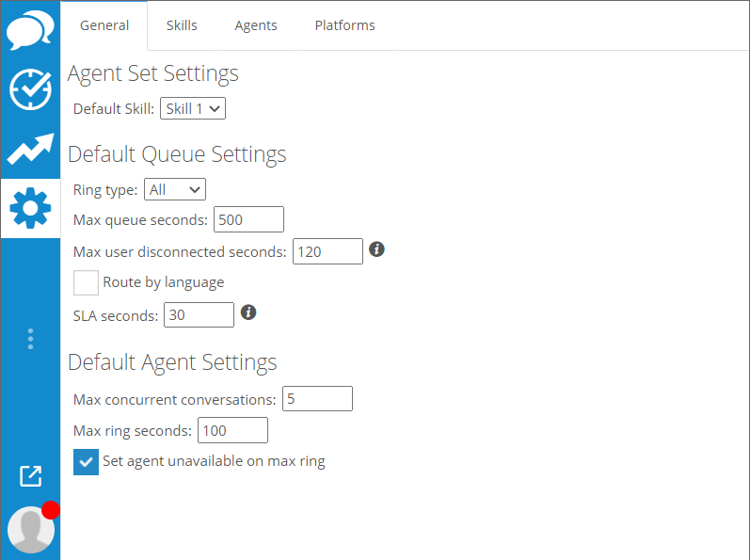The width and height of the screenshot is (750, 560).
Task: Show info icon beside SLA seconds
Action: pyautogui.click(x=248, y=312)
